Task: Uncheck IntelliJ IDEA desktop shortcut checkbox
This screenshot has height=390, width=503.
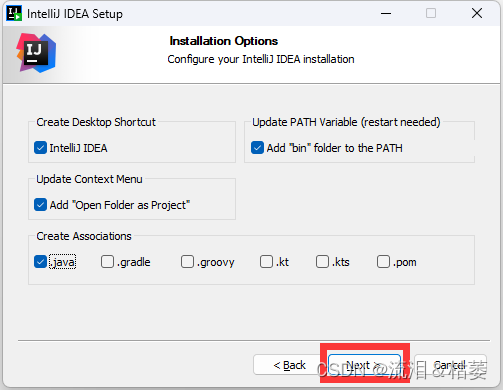Action: [40, 148]
